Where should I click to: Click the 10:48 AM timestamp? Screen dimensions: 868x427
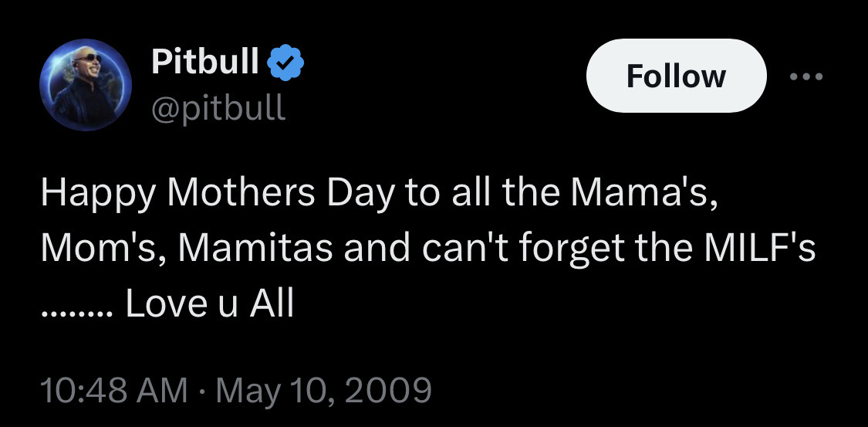(114, 389)
